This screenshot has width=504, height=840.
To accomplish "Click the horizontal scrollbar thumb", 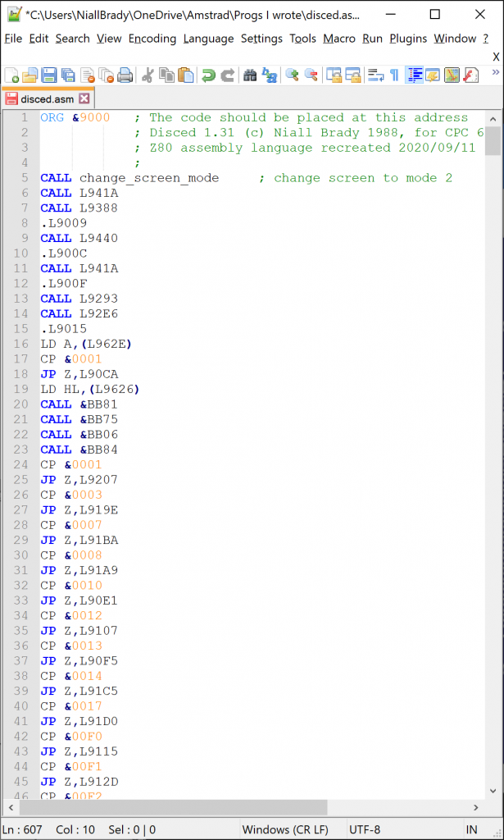I will (174, 807).
